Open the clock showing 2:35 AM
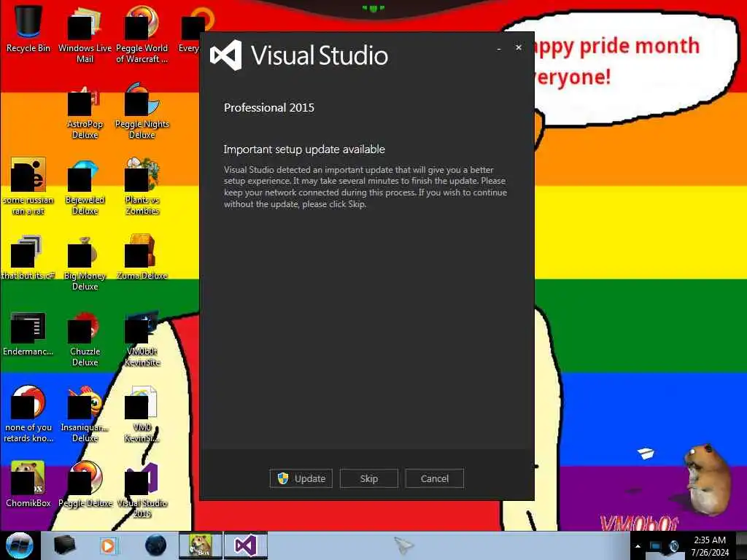 [x=710, y=546]
